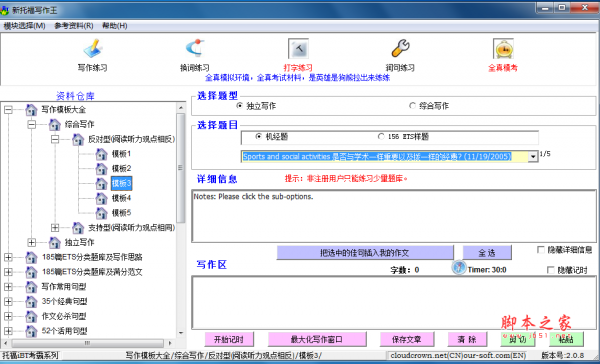Open the 模块选择(M) menu

pos(24,26)
